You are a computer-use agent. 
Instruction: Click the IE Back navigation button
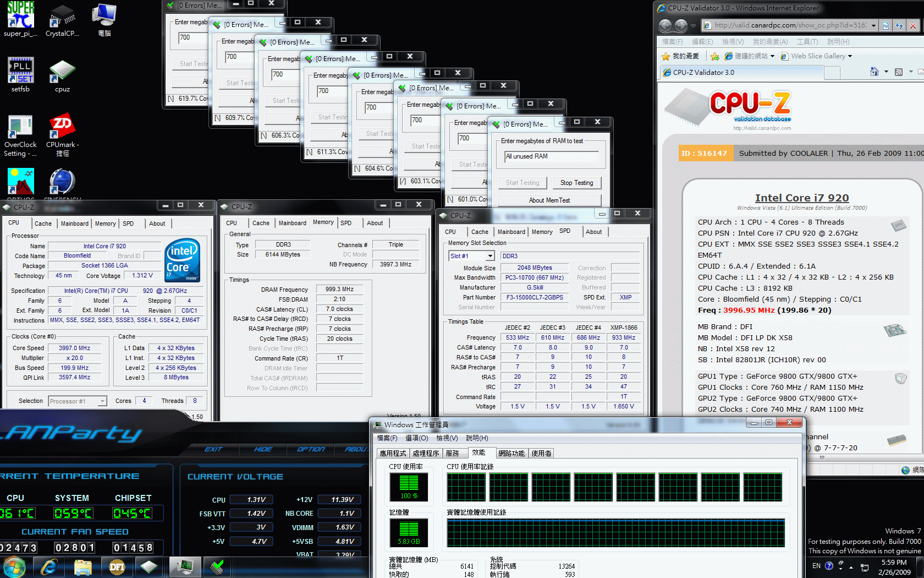coord(665,25)
